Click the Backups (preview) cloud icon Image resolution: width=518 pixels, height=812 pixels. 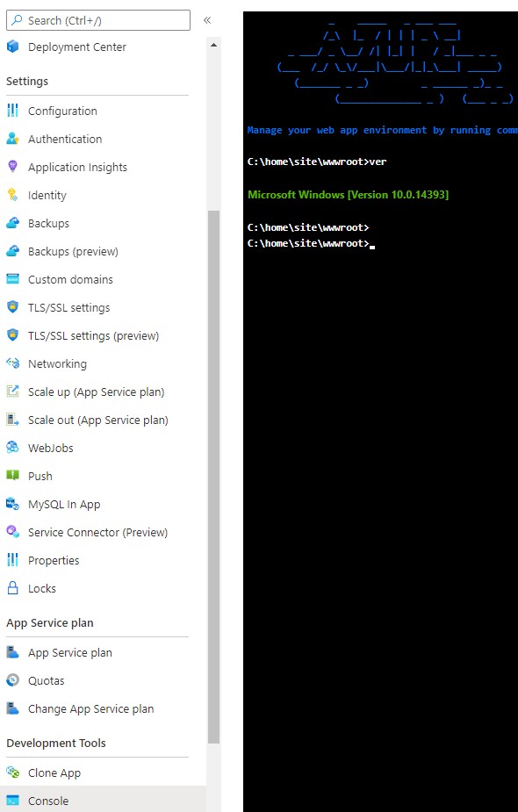tap(12, 251)
